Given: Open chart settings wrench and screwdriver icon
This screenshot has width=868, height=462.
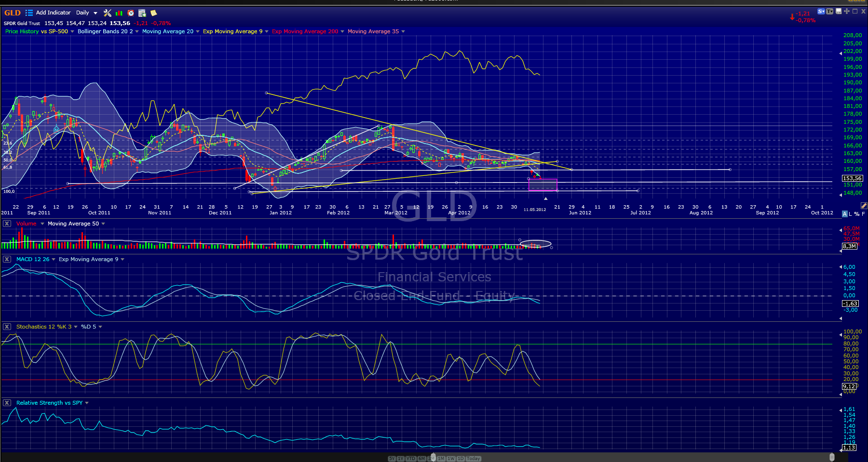Looking at the screenshot, I should point(107,13).
